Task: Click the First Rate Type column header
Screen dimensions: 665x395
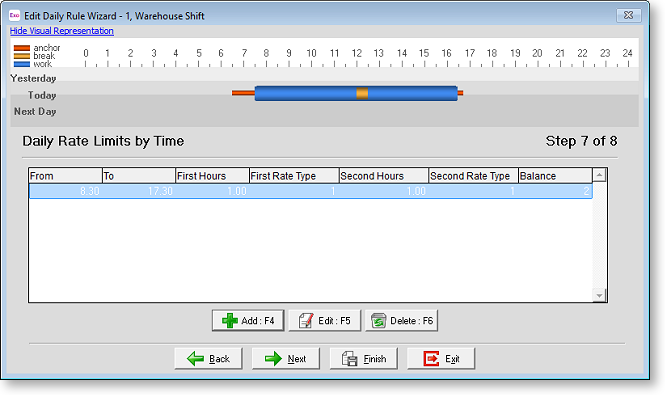Action: coord(294,176)
